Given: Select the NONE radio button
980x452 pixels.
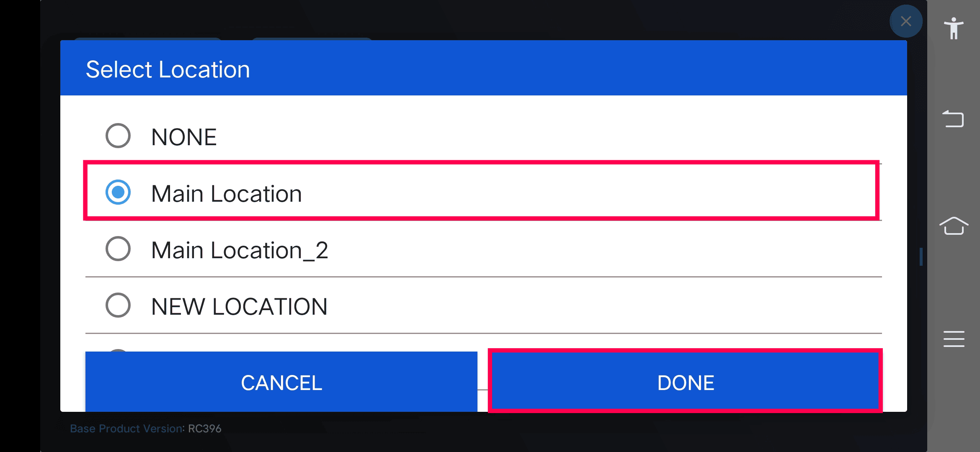Looking at the screenshot, I should pyautogui.click(x=118, y=136).
